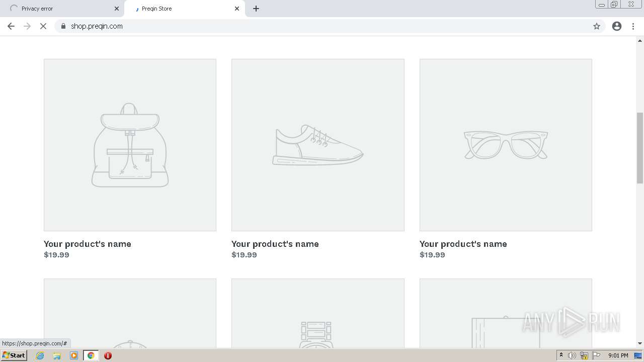
Task: Select the $19.99 price under backpack
Action: pyautogui.click(x=56, y=255)
